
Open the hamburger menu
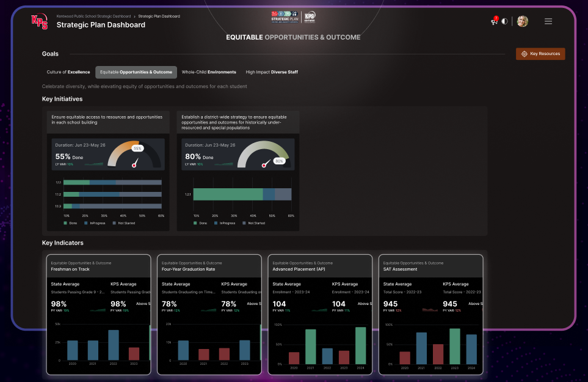pyautogui.click(x=548, y=21)
